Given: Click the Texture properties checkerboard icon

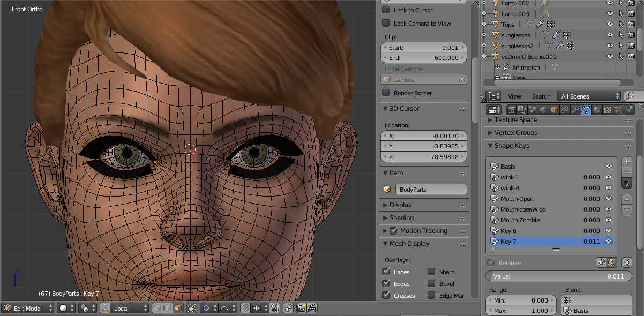Looking at the screenshot, I should [608, 110].
